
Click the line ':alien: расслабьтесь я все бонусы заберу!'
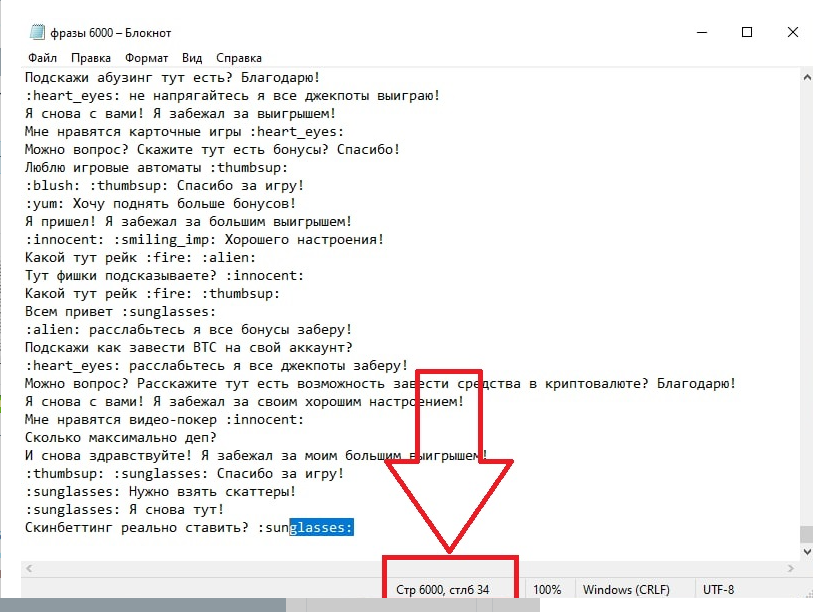[x=189, y=329]
